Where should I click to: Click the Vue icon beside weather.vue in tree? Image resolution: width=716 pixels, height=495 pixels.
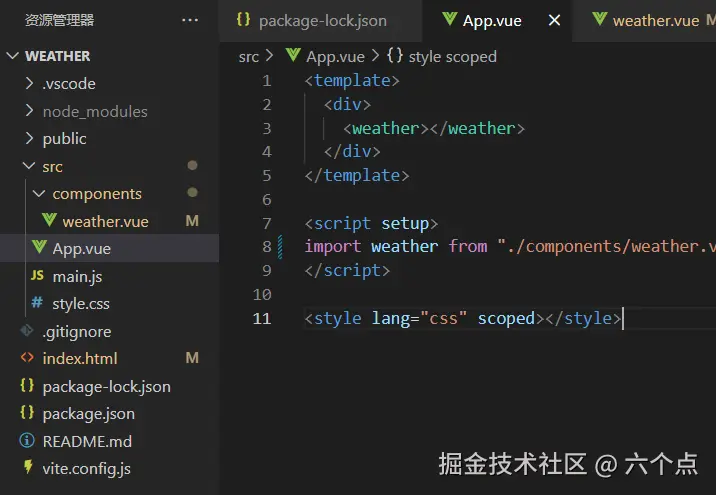[x=49, y=221]
